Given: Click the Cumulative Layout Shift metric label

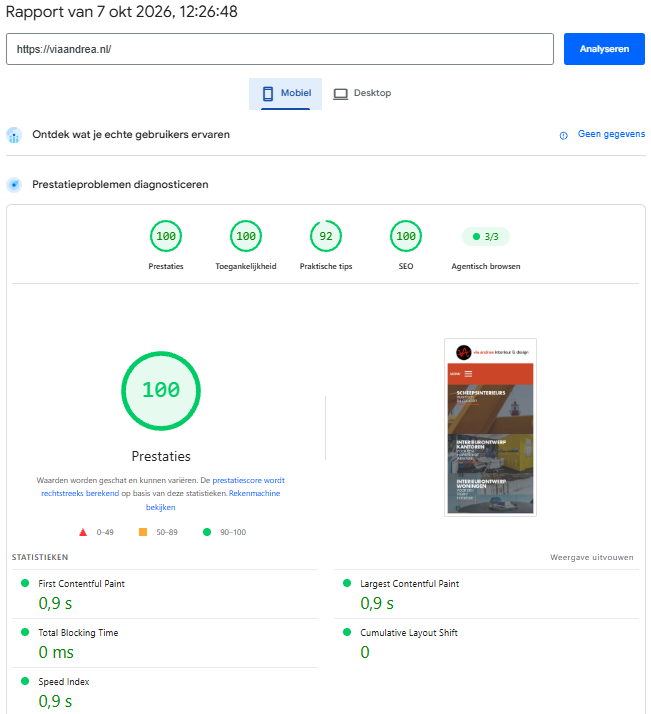Looking at the screenshot, I should click(409, 633).
